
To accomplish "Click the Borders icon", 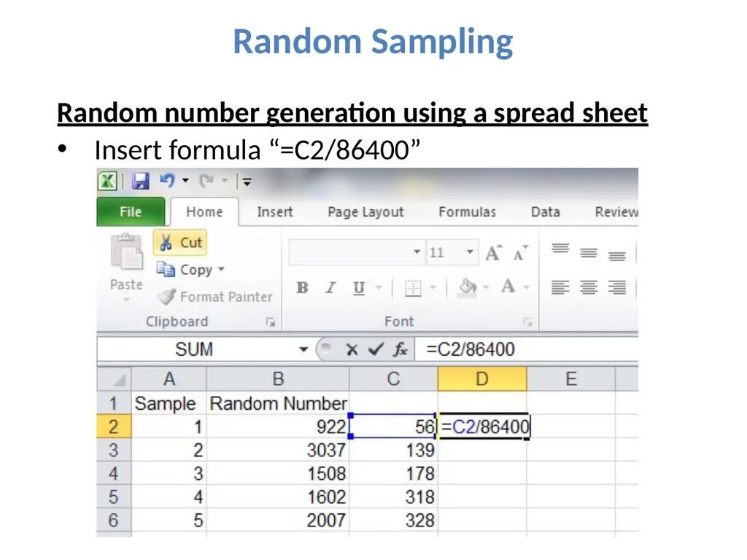I will [x=413, y=287].
